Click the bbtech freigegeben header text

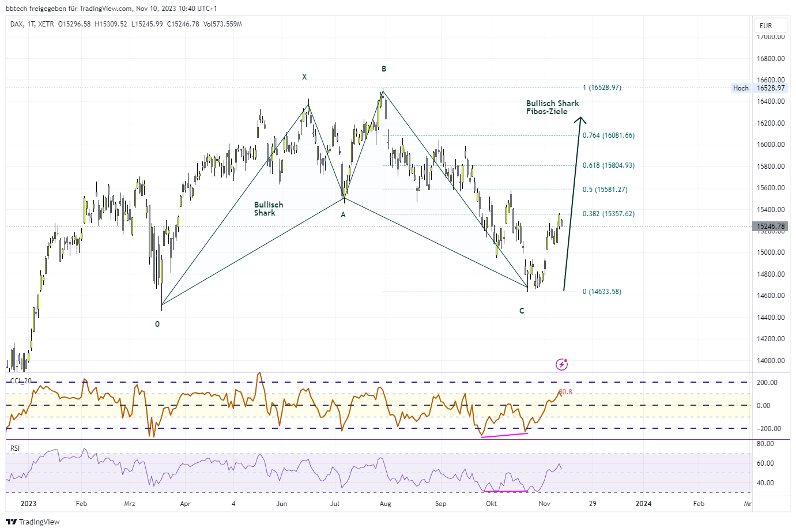coord(112,9)
